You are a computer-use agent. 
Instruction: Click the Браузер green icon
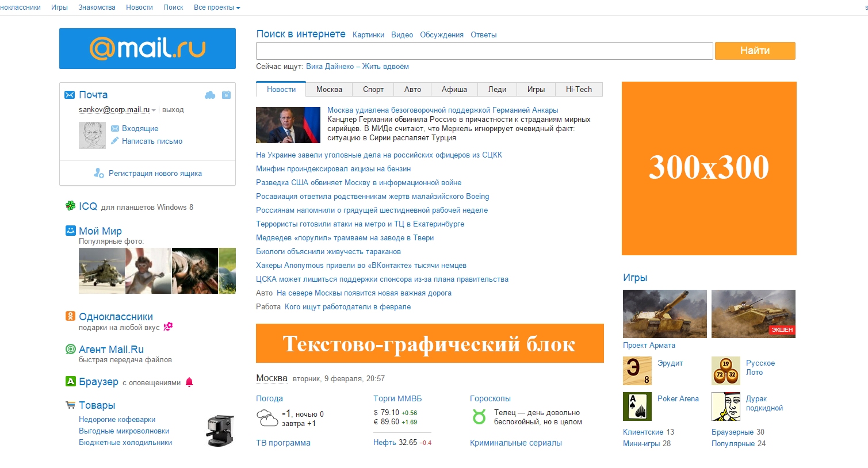pos(70,381)
